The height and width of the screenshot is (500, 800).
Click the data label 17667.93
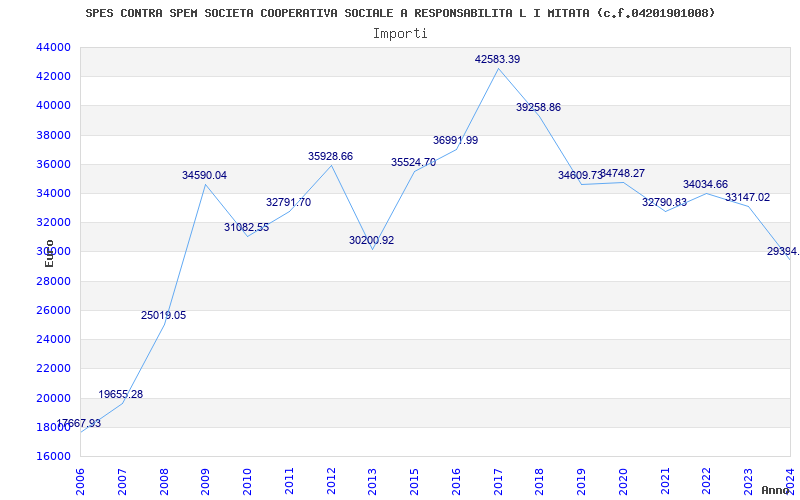coord(79,423)
